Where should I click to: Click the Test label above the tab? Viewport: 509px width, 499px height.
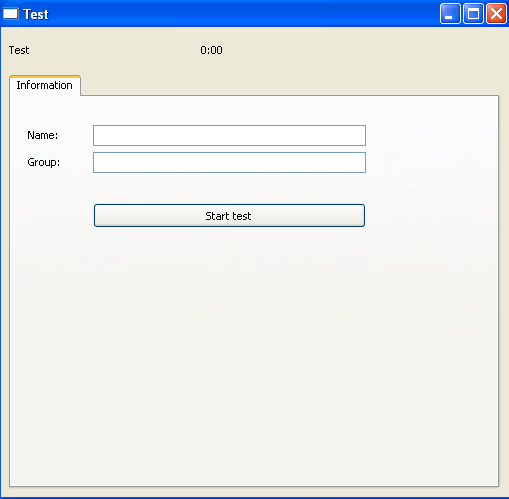pyautogui.click(x=19, y=50)
